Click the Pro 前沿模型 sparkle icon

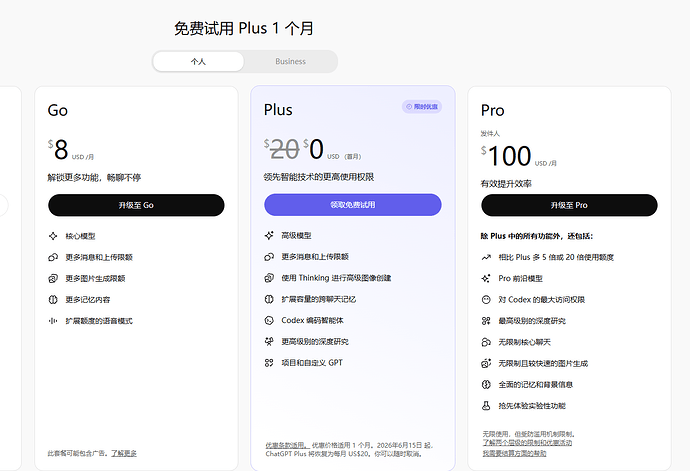[x=486, y=278]
